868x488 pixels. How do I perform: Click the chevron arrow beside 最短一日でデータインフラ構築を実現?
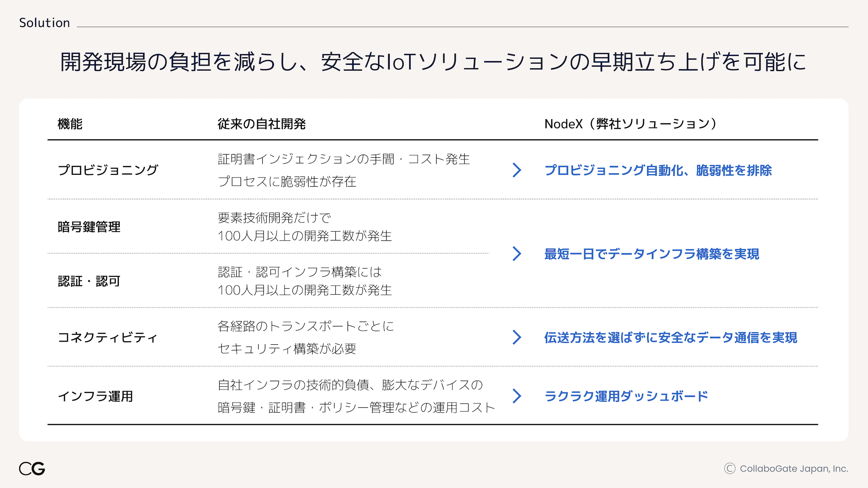point(517,253)
